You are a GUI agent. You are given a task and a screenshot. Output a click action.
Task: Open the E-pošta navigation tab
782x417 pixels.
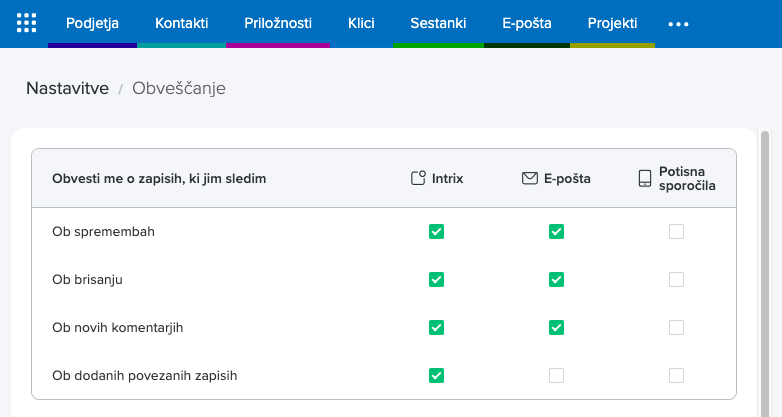click(x=527, y=23)
